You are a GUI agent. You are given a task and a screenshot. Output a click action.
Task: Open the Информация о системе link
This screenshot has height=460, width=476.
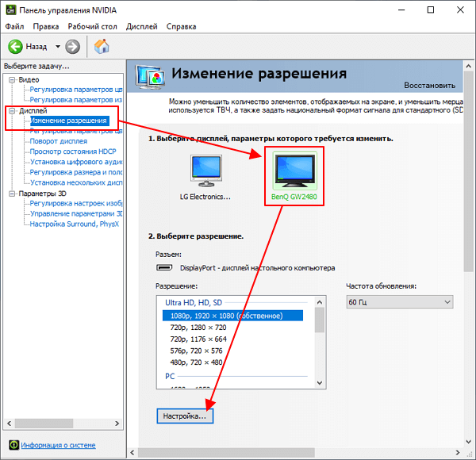58,445
